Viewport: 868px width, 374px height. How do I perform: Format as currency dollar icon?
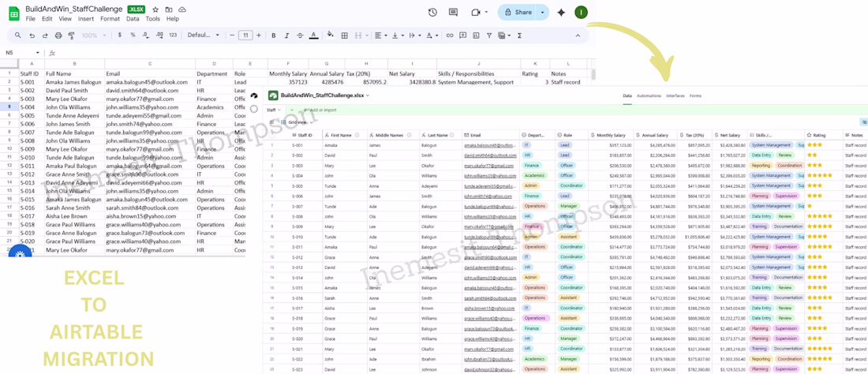coord(120,36)
